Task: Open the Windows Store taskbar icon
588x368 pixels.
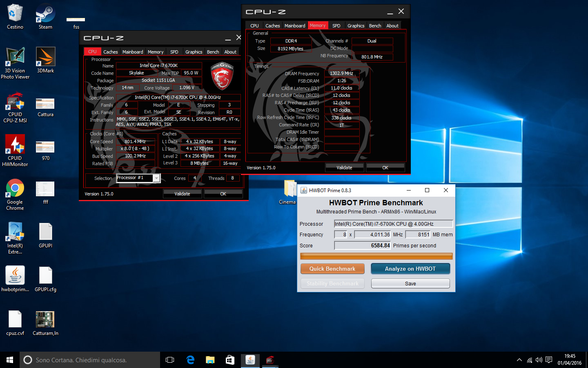Action: tap(230, 360)
